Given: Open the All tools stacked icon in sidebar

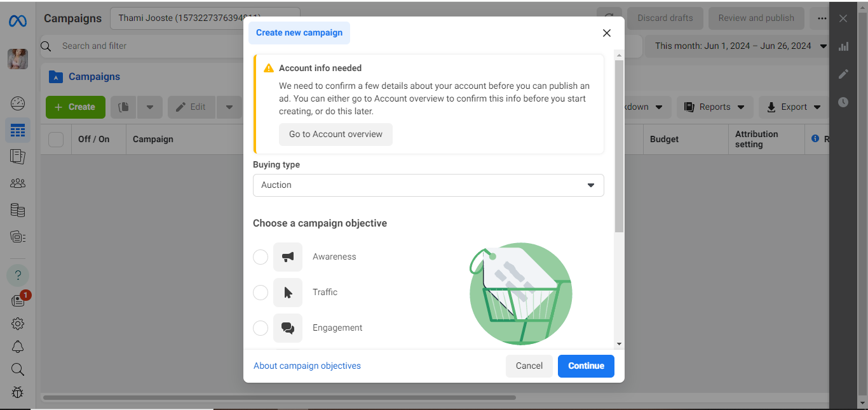Looking at the screenshot, I should point(18,237).
